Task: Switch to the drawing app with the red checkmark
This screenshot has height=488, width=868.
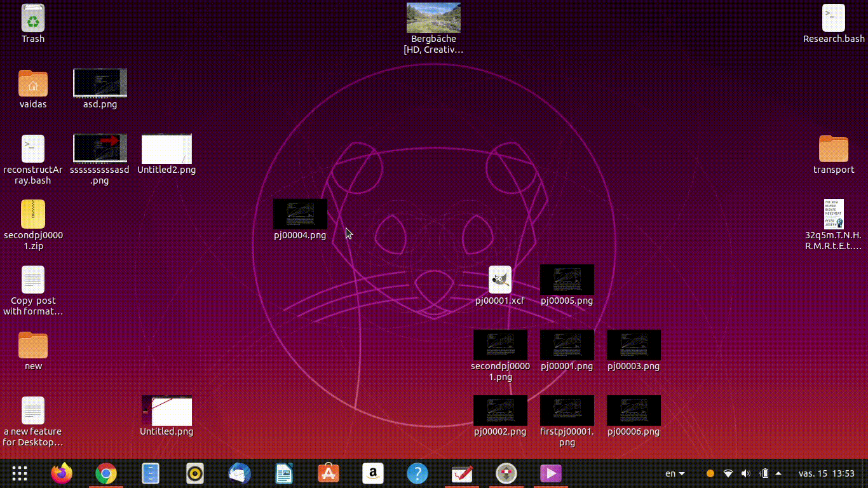Action: click(x=462, y=473)
